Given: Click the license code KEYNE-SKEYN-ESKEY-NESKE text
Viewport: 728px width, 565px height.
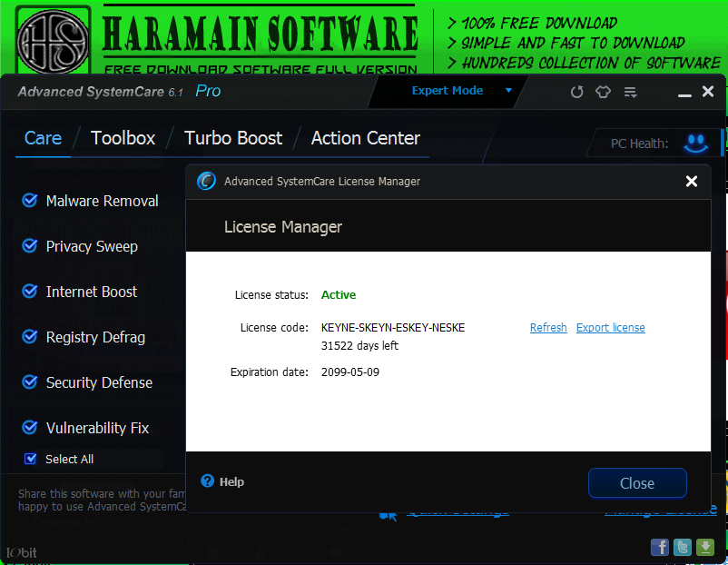Looking at the screenshot, I should point(393,328).
